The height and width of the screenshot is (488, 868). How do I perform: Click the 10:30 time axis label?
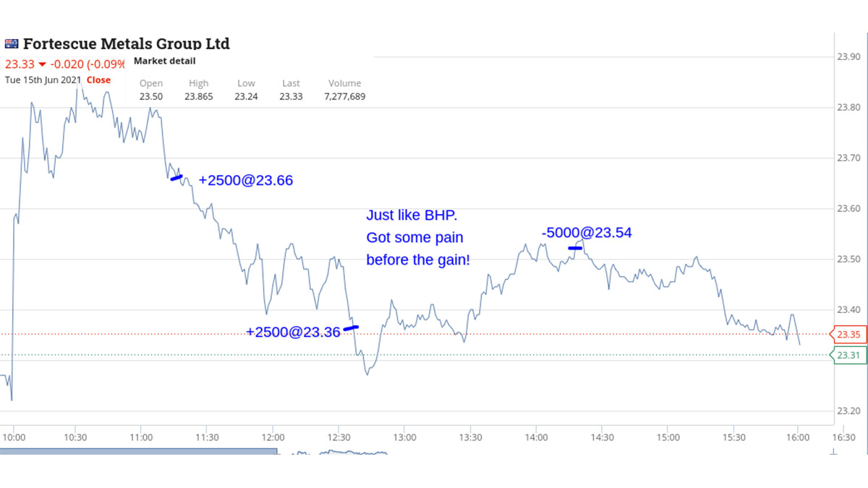pyautogui.click(x=75, y=437)
